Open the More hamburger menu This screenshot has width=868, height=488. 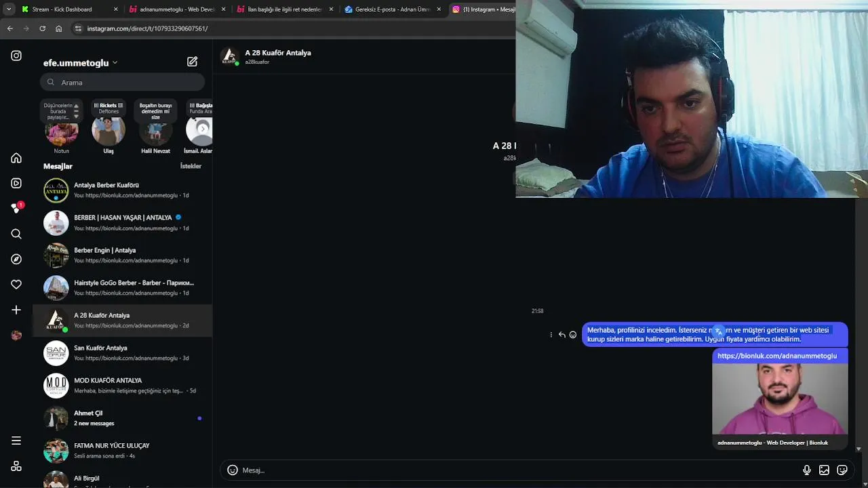point(16,441)
